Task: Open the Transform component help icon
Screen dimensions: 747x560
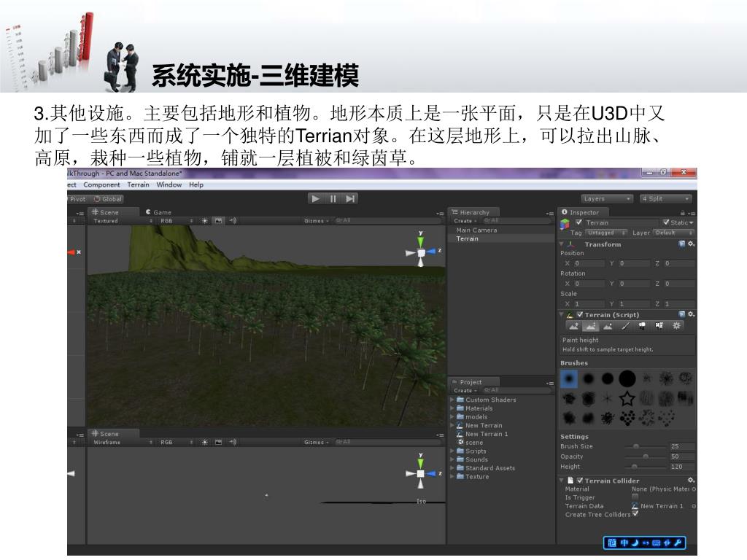Action: tap(682, 244)
